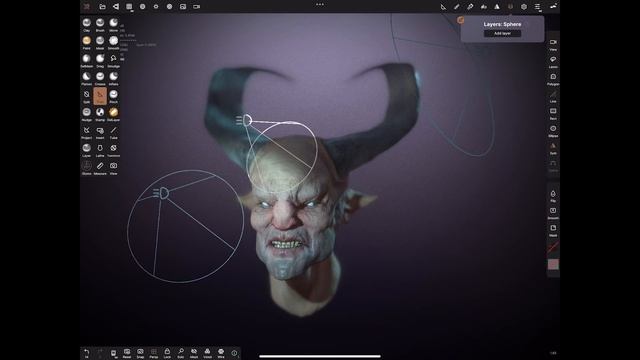
Task: Open the Symmetry triangle menu
Action: tap(497, 7)
